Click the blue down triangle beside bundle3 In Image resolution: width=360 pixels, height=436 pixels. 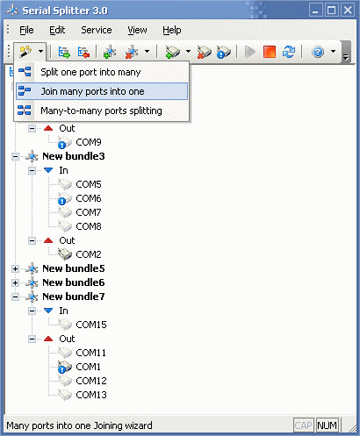coord(48,170)
